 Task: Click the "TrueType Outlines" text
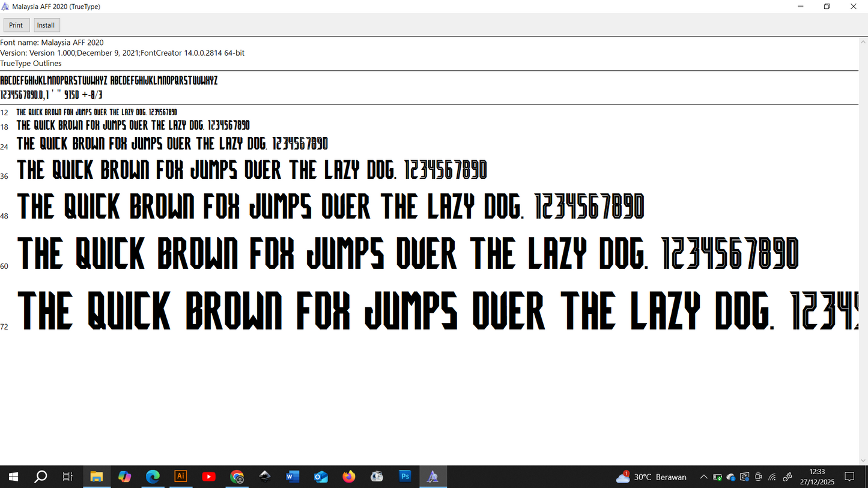click(31, 63)
